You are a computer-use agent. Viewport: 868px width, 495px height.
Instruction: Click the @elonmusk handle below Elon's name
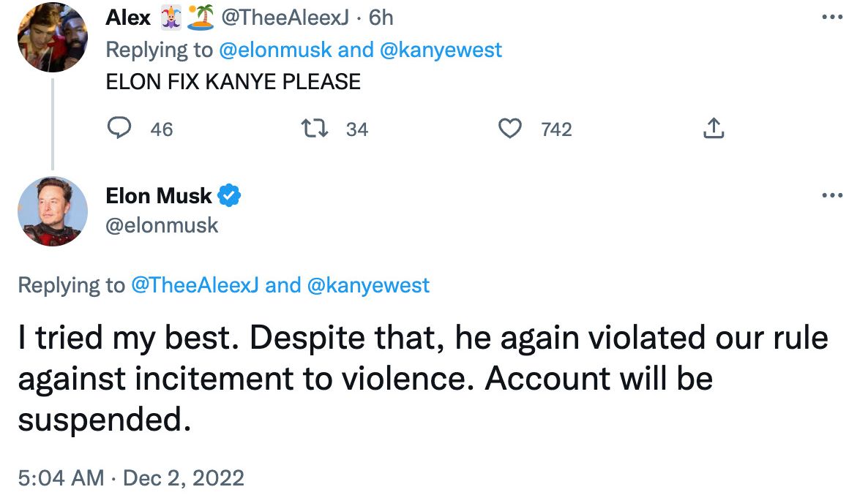162,224
